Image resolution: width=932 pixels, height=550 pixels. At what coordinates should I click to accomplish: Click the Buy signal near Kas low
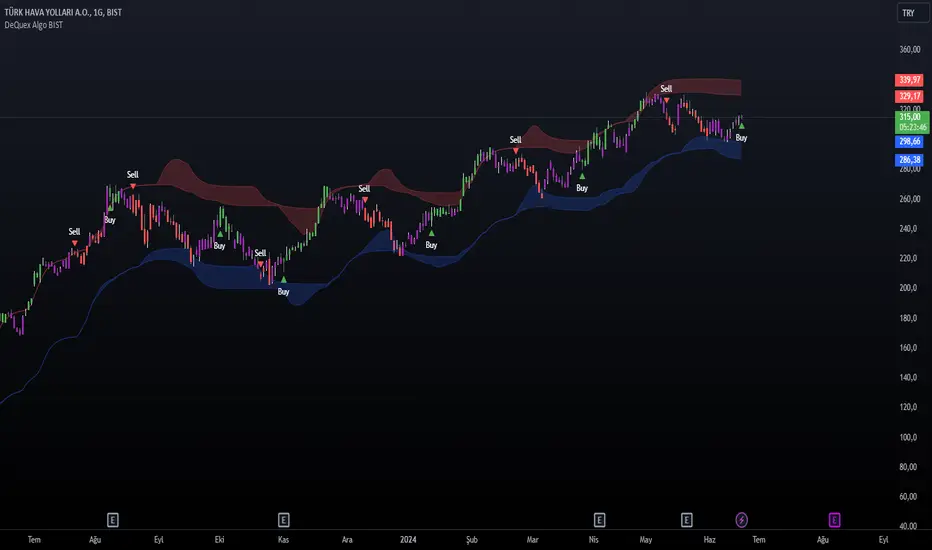tap(284, 291)
